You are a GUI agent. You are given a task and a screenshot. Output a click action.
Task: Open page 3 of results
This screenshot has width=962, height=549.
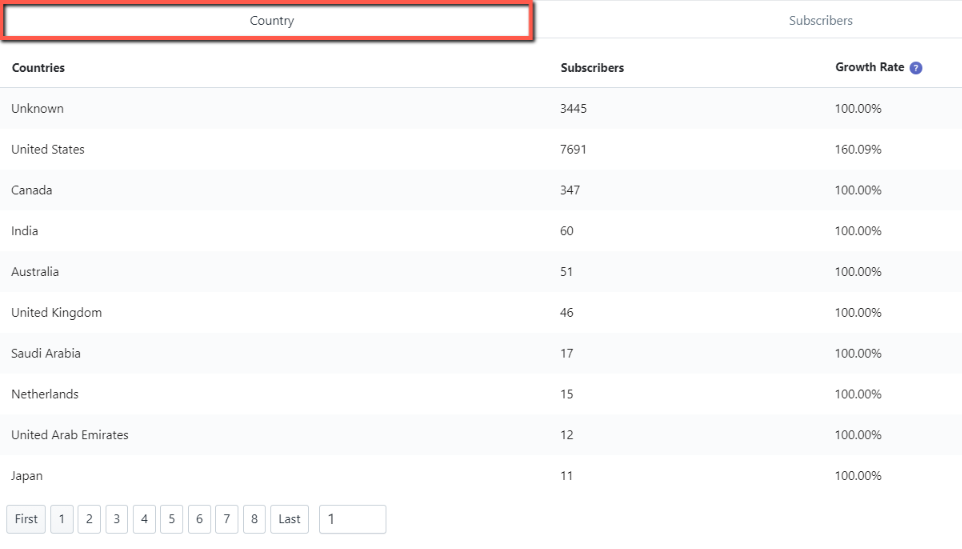pyautogui.click(x=117, y=519)
